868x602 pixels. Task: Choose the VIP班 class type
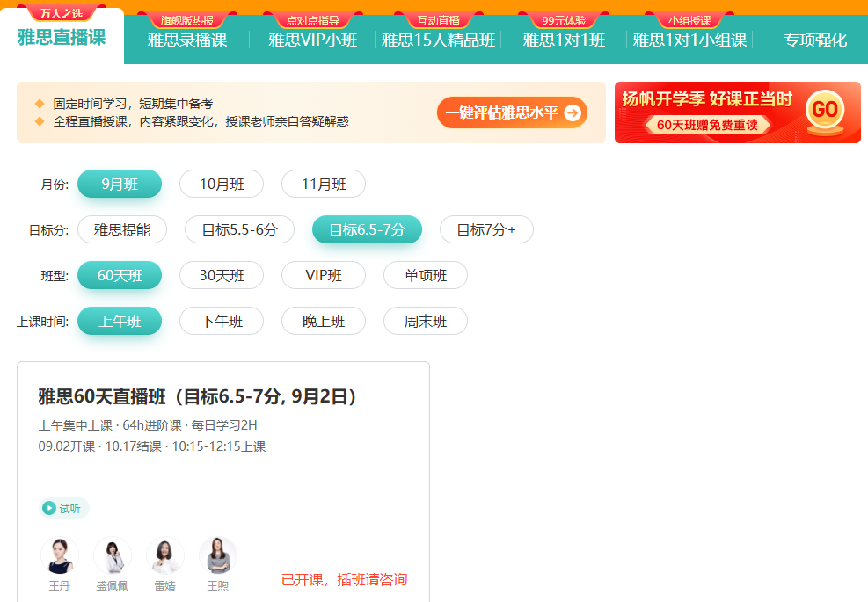pos(324,275)
